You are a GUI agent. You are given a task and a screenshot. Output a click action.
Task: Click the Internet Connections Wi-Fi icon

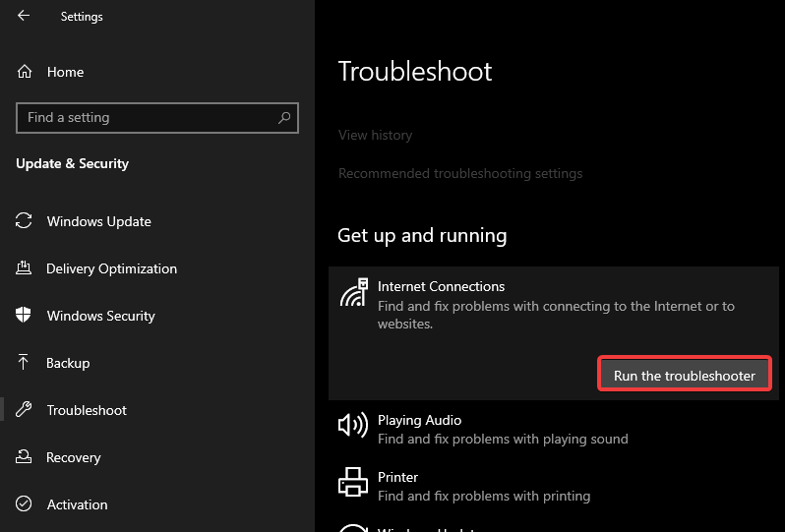(354, 293)
